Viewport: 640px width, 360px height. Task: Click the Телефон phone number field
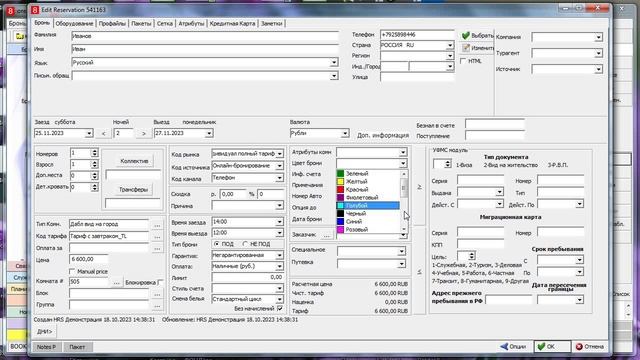[x=417, y=35]
